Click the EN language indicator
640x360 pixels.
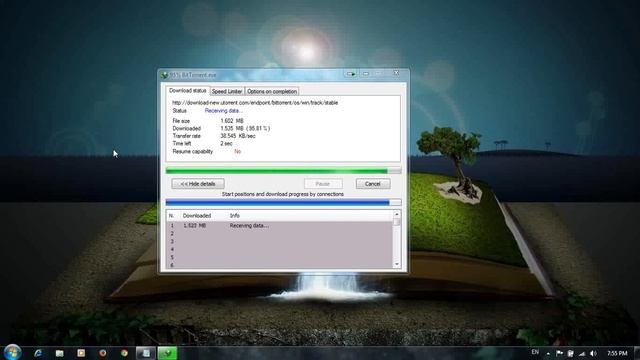tap(535, 352)
